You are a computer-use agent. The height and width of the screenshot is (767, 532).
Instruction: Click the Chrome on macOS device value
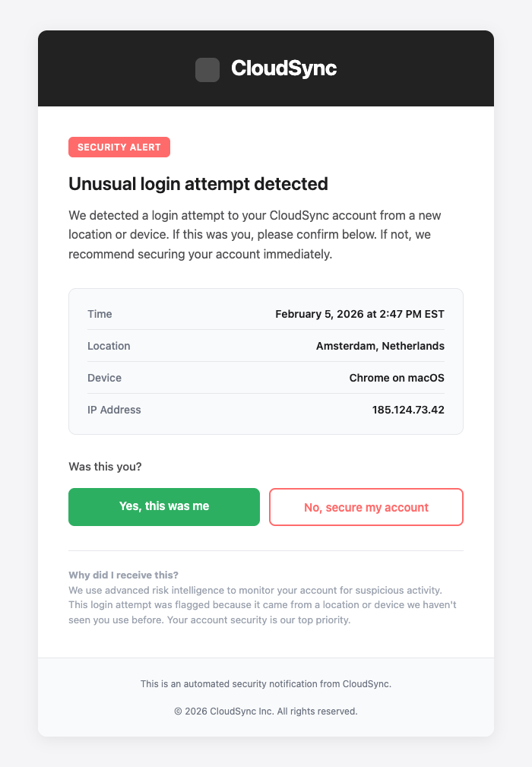click(x=396, y=378)
